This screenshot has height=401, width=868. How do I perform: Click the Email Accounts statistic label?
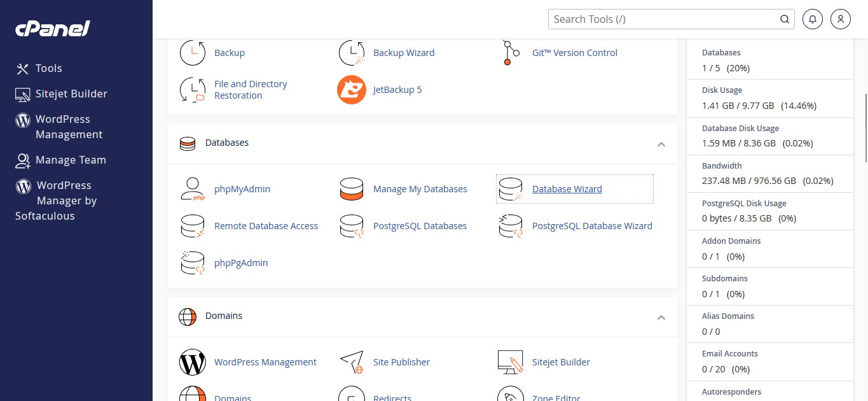(730, 354)
